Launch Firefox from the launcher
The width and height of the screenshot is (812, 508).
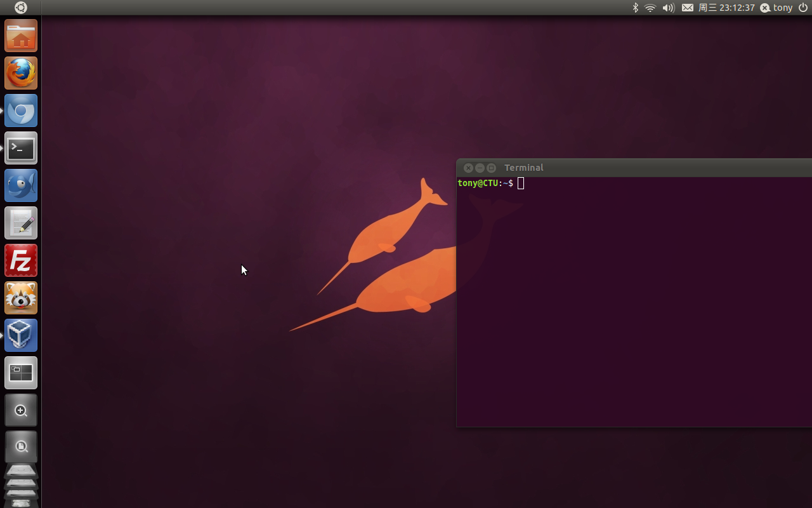[21, 73]
